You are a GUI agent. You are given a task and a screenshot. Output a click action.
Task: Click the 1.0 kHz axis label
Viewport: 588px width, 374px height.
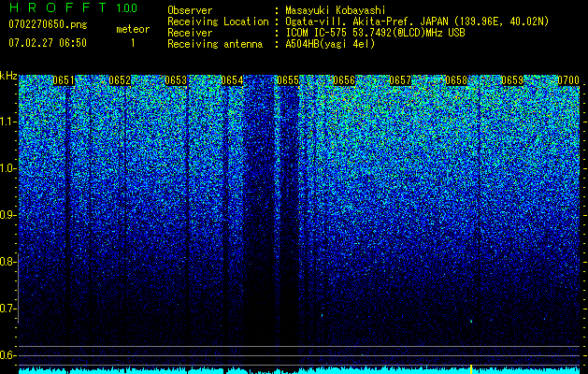8,168
